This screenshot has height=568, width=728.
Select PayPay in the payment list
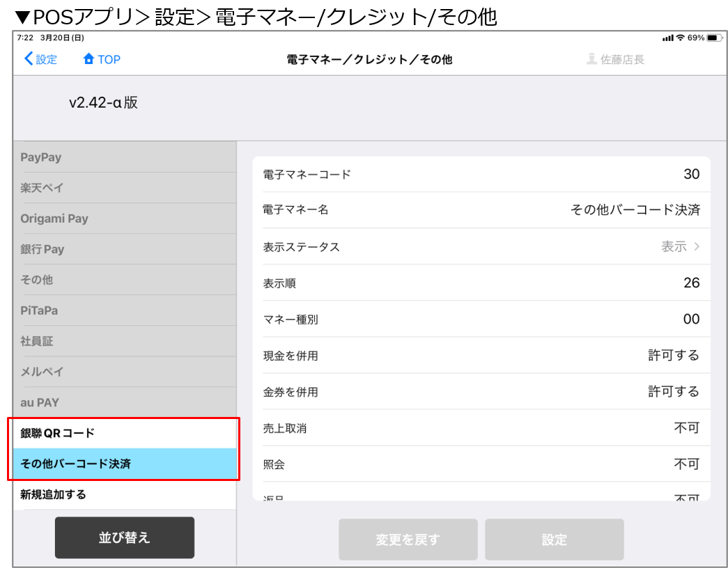pyautogui.click(x=41, y=157)
